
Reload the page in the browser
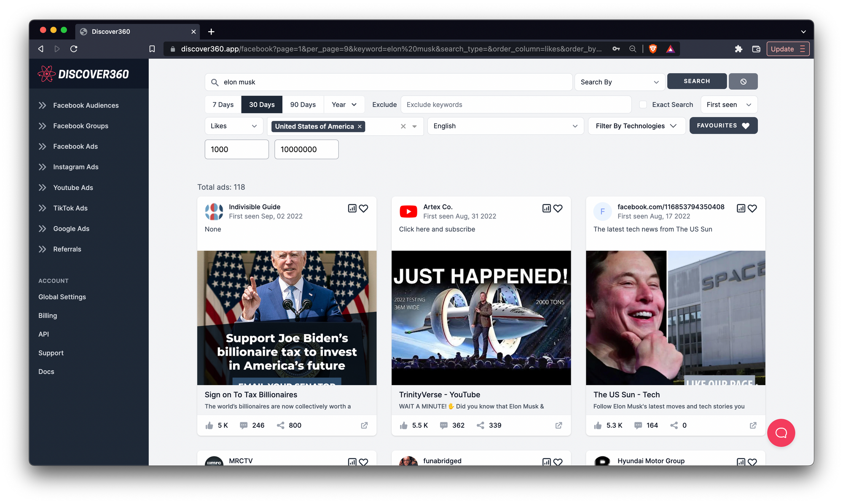pyautogui.click(x=74, y=49)
